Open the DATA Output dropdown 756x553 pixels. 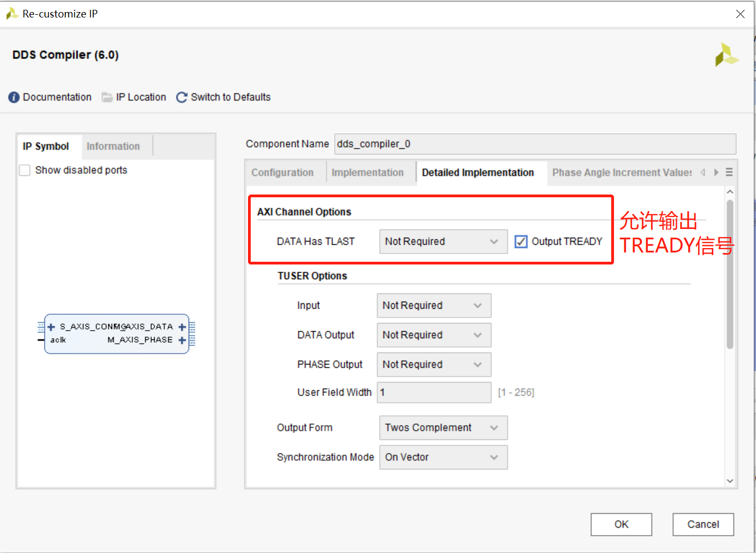point(434,335)
